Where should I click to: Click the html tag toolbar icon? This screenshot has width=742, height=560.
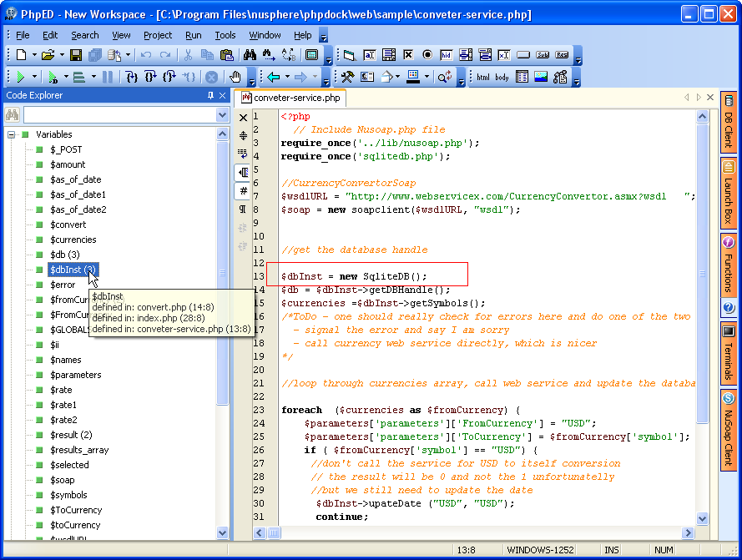(483, 78)
